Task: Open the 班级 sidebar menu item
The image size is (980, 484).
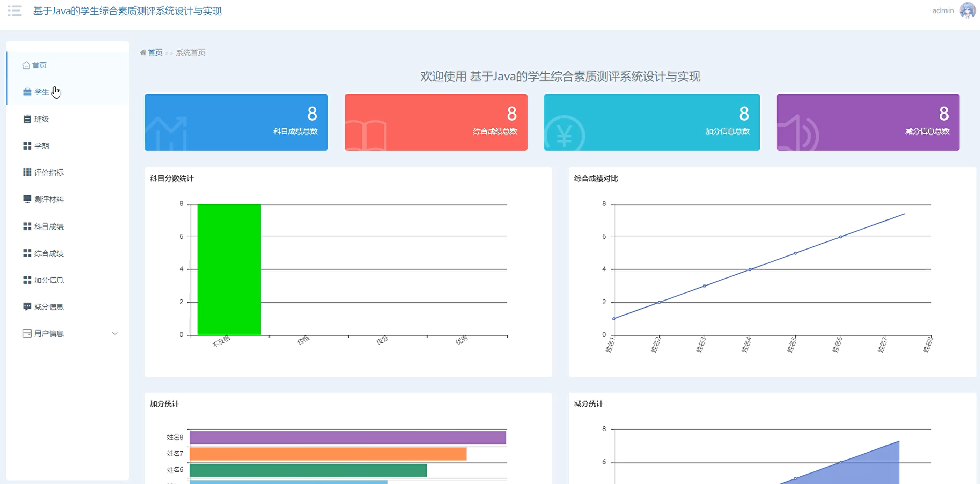Action: click(x=68, y=119)
